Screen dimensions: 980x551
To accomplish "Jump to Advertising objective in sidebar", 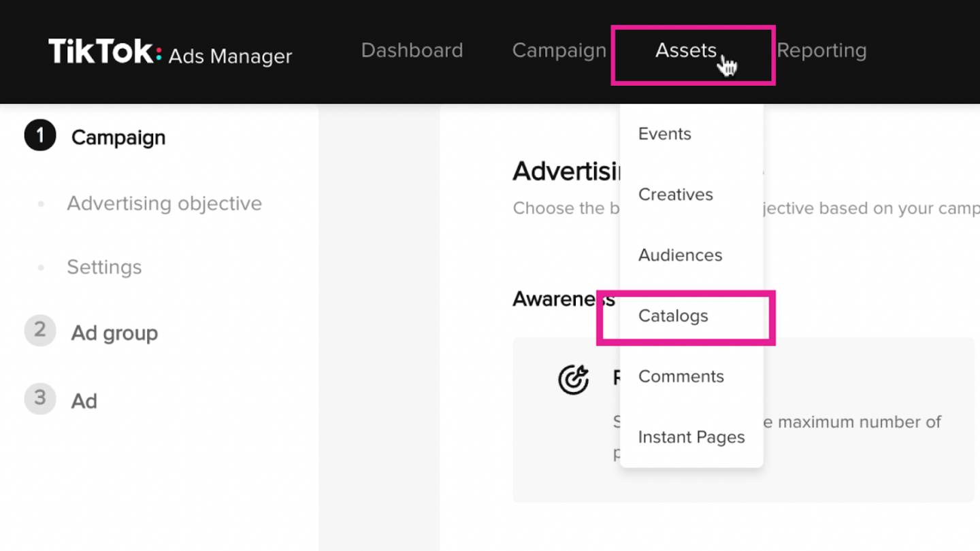I will (x=164, y=203).
